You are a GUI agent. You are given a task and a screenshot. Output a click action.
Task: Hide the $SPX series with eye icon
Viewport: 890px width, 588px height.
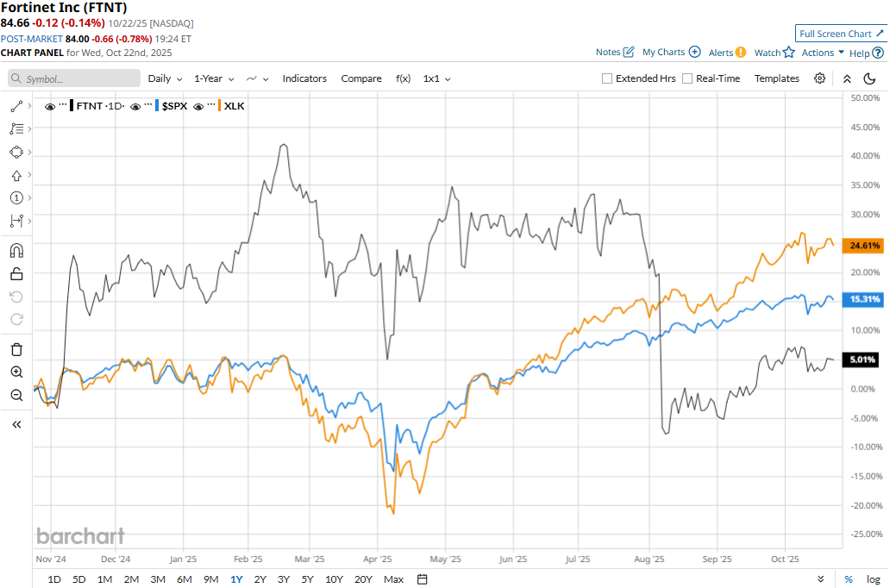click(x=135, y=106)
